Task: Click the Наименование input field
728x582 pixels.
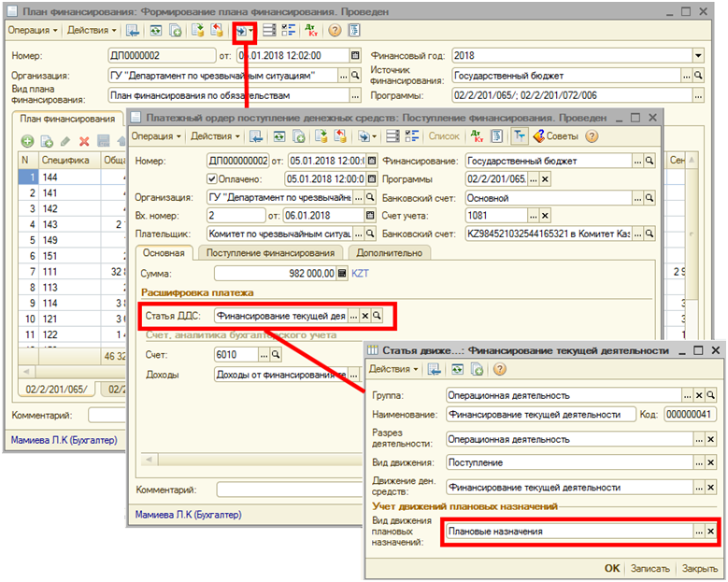Action: (x=539, y=415)
